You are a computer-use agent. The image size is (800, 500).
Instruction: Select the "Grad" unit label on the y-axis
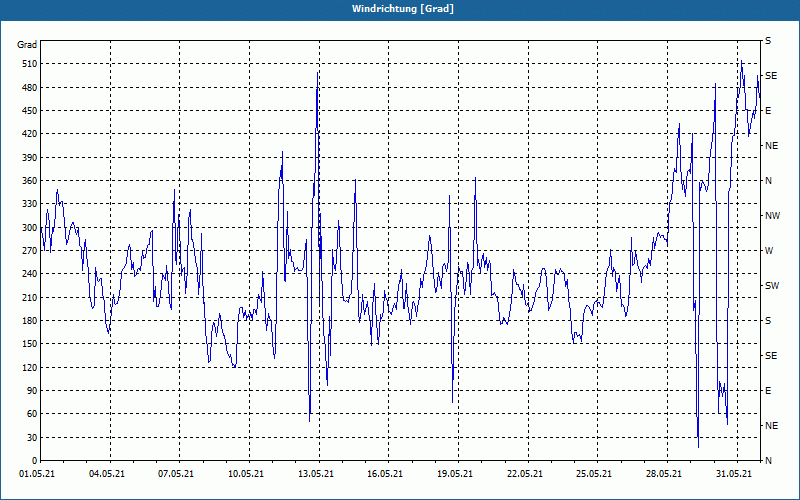(x=27, y=45)
